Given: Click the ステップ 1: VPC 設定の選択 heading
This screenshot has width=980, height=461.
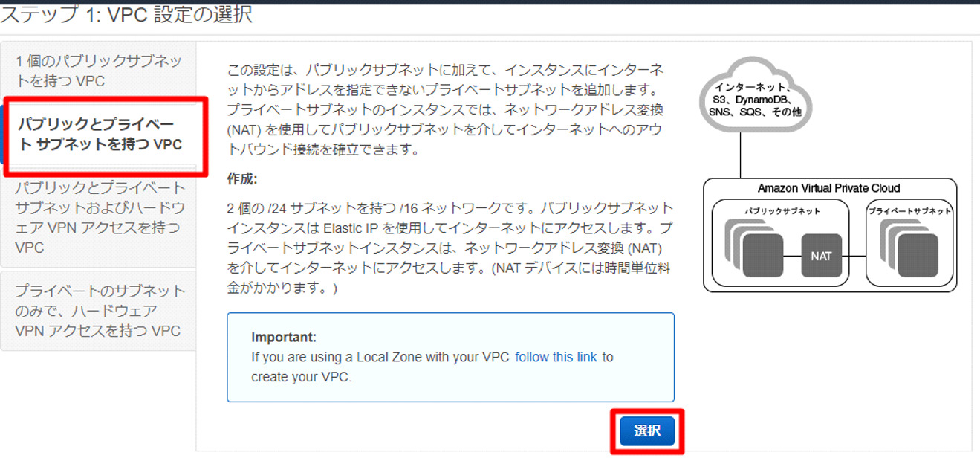Looking at the screenshot, I should [x=126, y=14].
